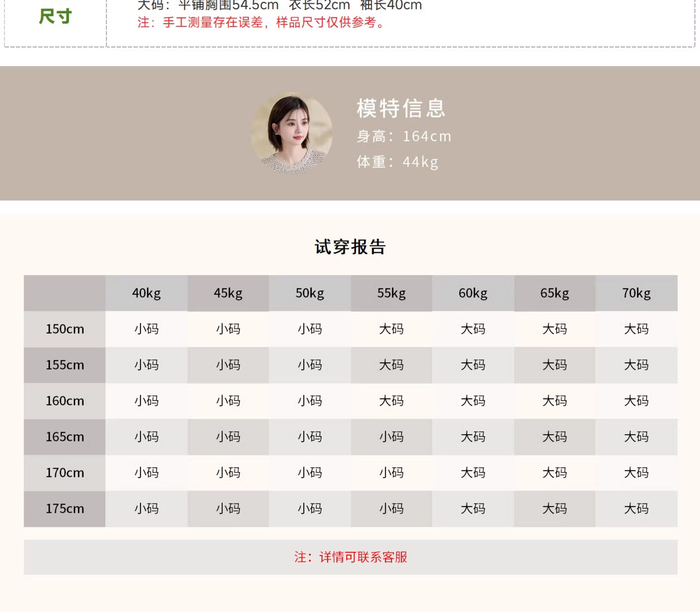Image resolution: width=700 pixels, height=612 pixels.
Task: Click size cell for 155cm at 65kg
Action: pyautogui.click(x=555, y=365)
